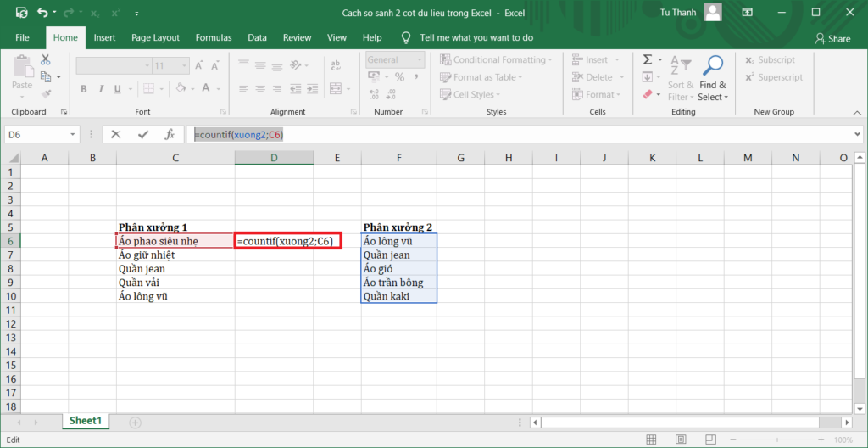The image size is (868, 448).
Task: Switch to Normal view in status bar
Action: (x=650, y=440)
